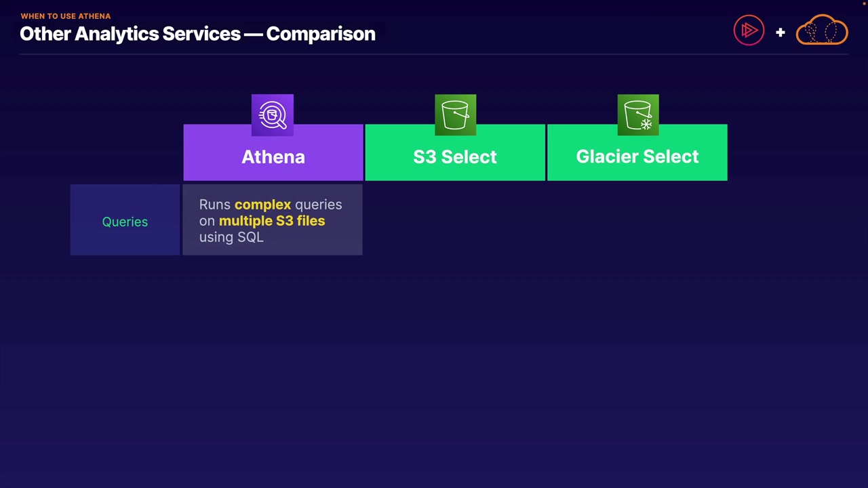
Task: Click the "Other Analytics Services" title text
Action: click(x=130, y=34)
